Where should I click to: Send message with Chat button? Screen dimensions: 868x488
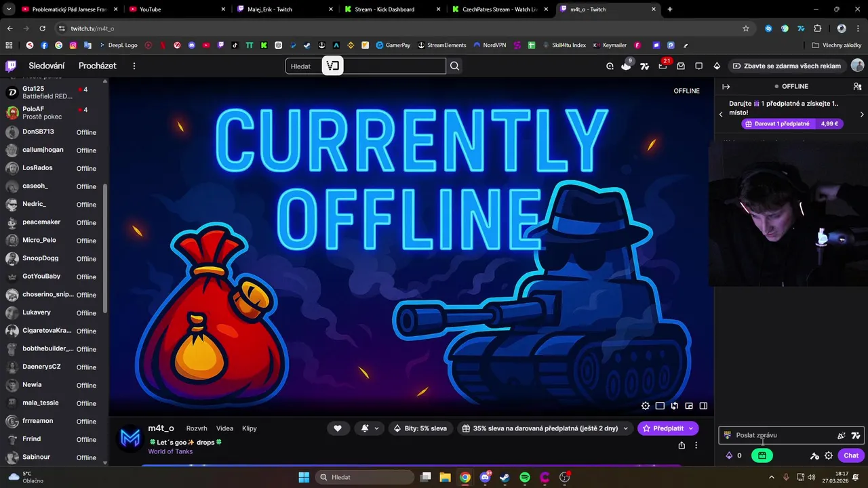point(851,455)
